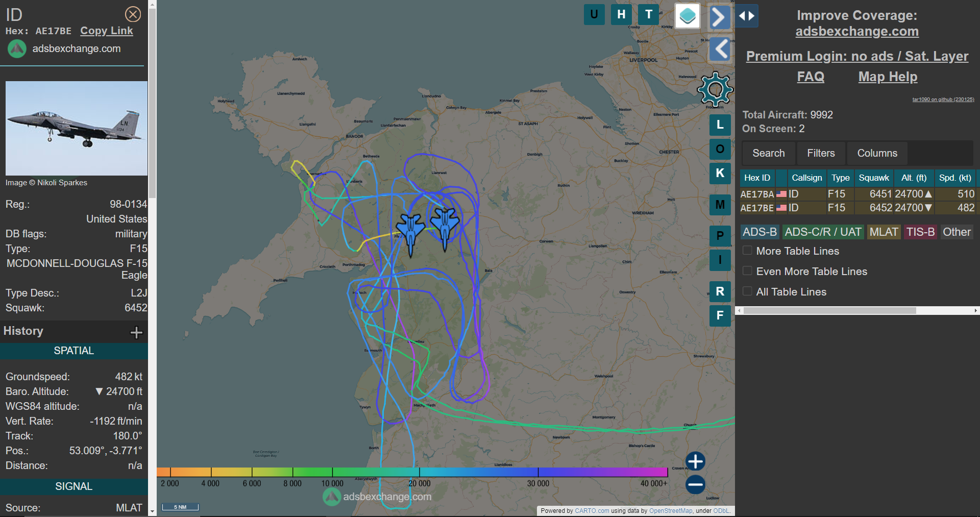Enable More Table Lines checkbox
This screenshot has width=980, height=517.
pos(747,251)
